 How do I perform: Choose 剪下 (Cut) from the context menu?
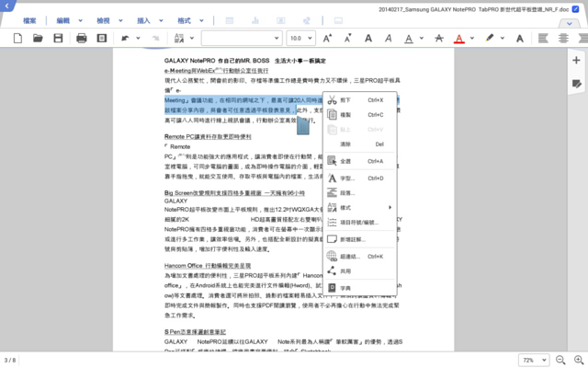coord(359,100)
